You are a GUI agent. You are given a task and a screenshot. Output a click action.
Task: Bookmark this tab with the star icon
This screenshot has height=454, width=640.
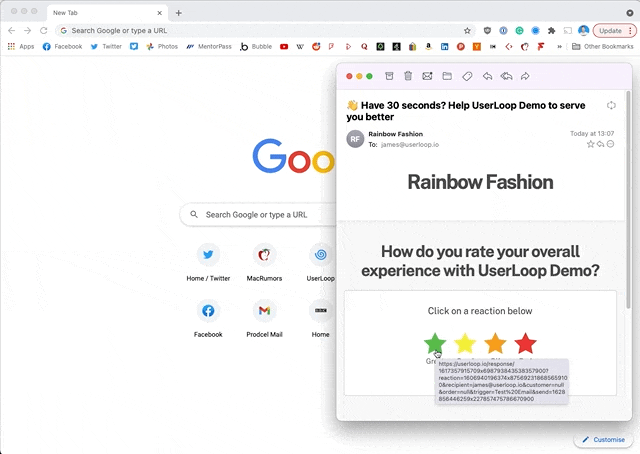(x=467, y=31)
